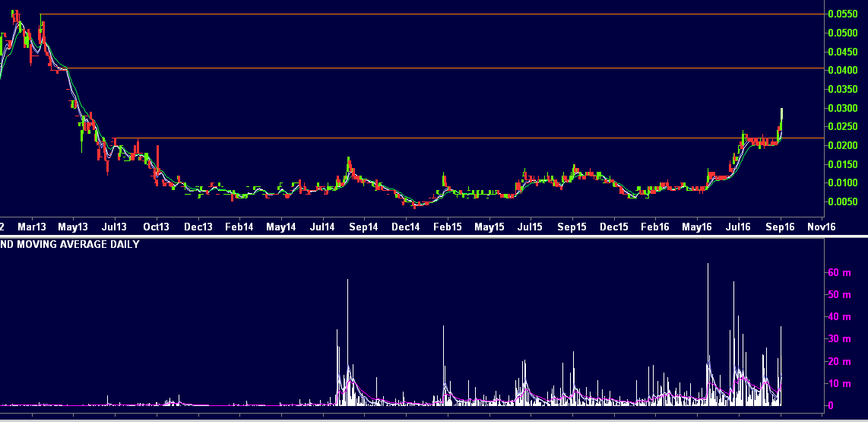This screenshot has width=868, height=422.
Task: Select the Sep14 date label
Action: (x=364, y=227)
